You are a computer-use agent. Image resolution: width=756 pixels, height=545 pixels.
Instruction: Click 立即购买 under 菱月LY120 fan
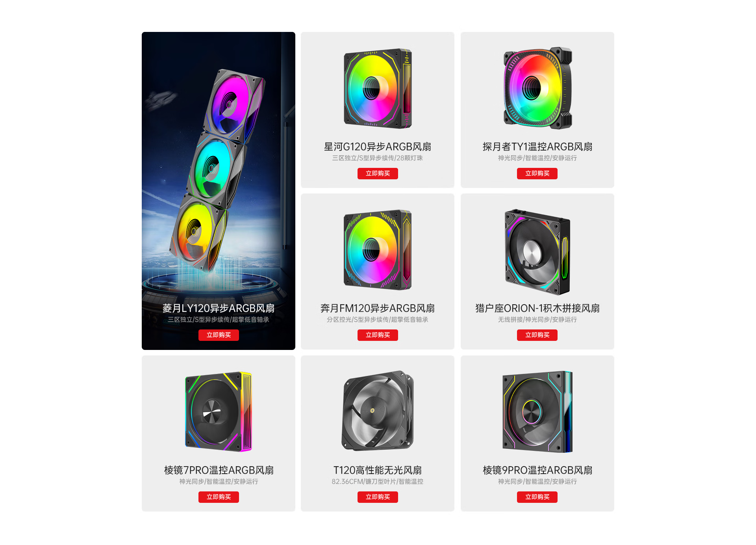click(219, 335)
